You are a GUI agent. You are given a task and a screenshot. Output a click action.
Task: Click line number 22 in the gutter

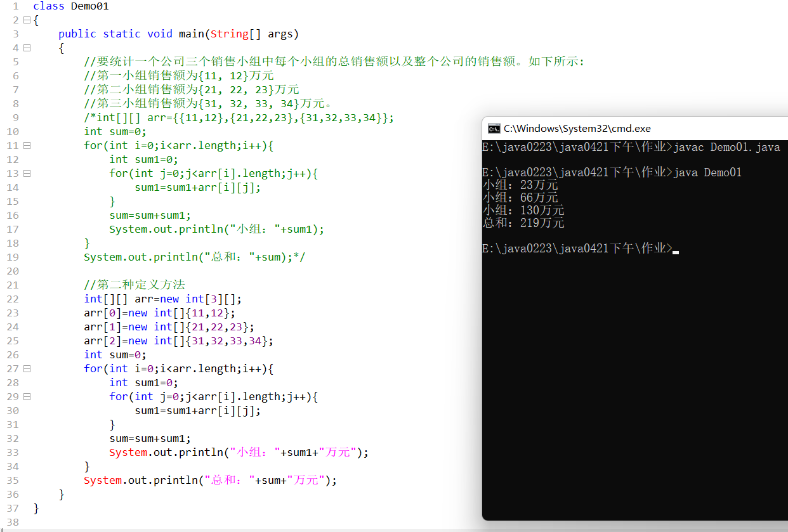click(x=12, y=299)
